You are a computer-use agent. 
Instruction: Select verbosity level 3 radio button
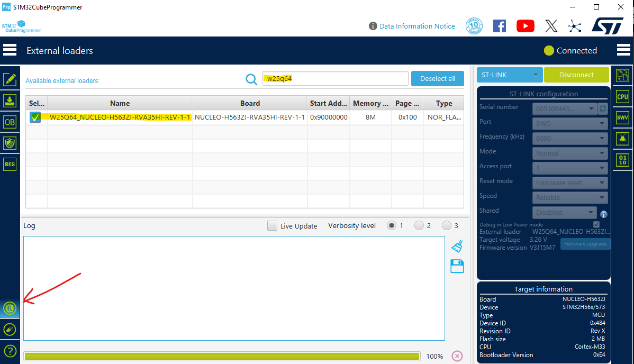[x=447, y=225]
